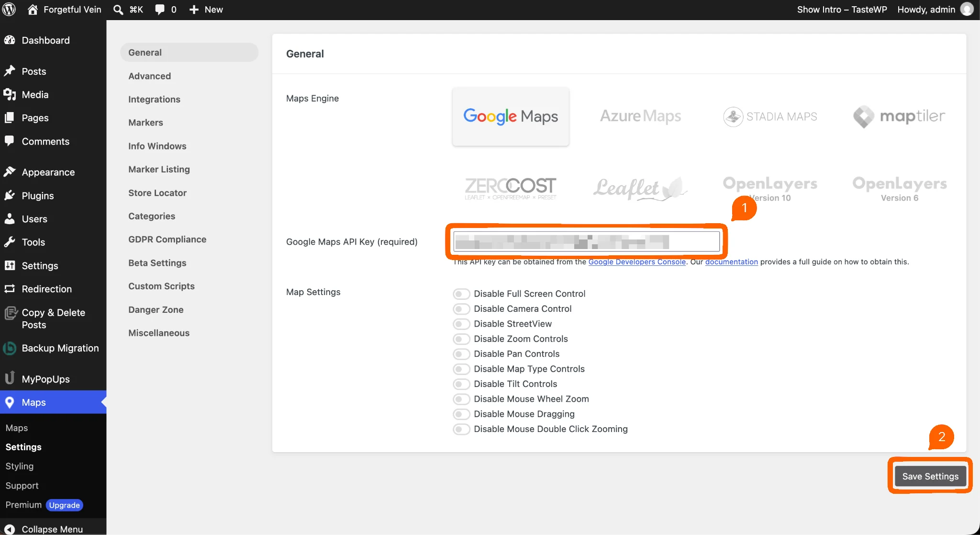Open the site home icon Forgetful Vein

(33, 10)
